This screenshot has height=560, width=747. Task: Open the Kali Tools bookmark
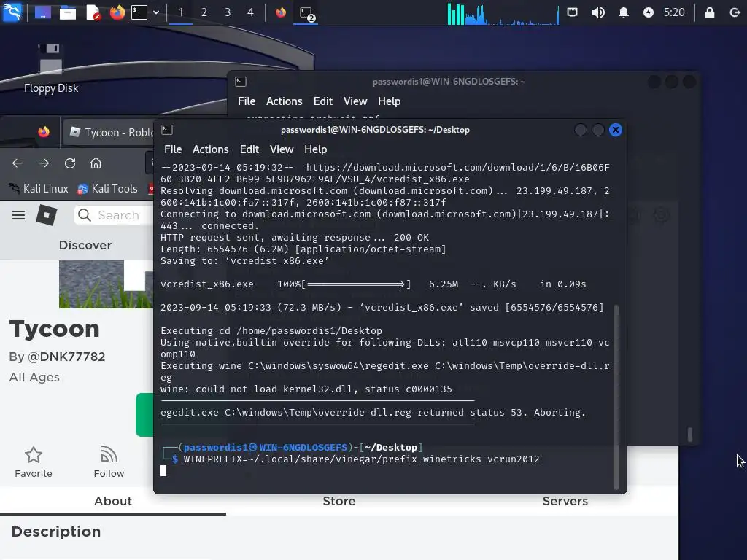point(108,189)
